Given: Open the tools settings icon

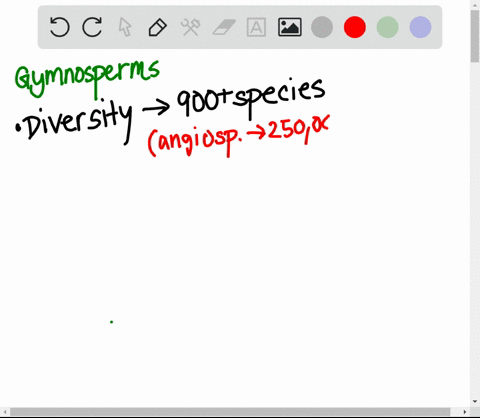Looking at the screenshot, I should [190, 27].
